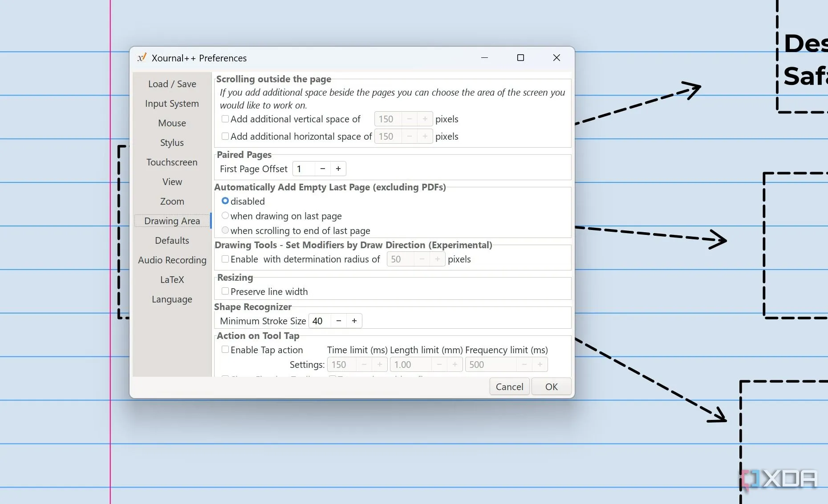Select when drawing on last page
The image size is (828, 504).
tap(225, 216)
